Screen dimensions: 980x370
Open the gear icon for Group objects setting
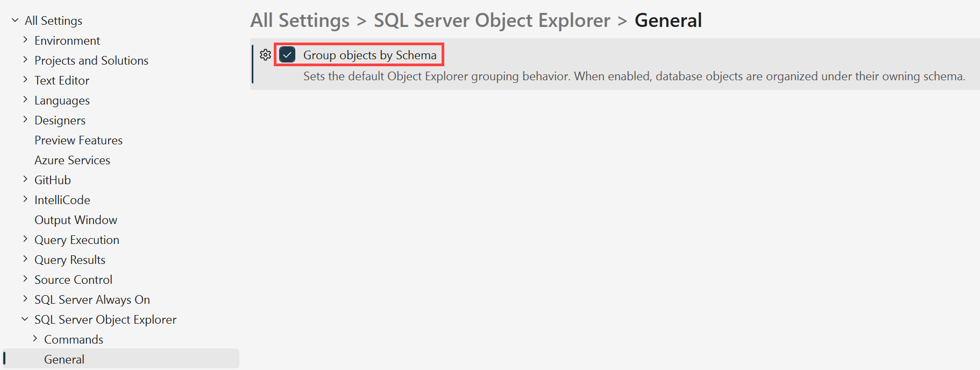[x=265, y=54]
